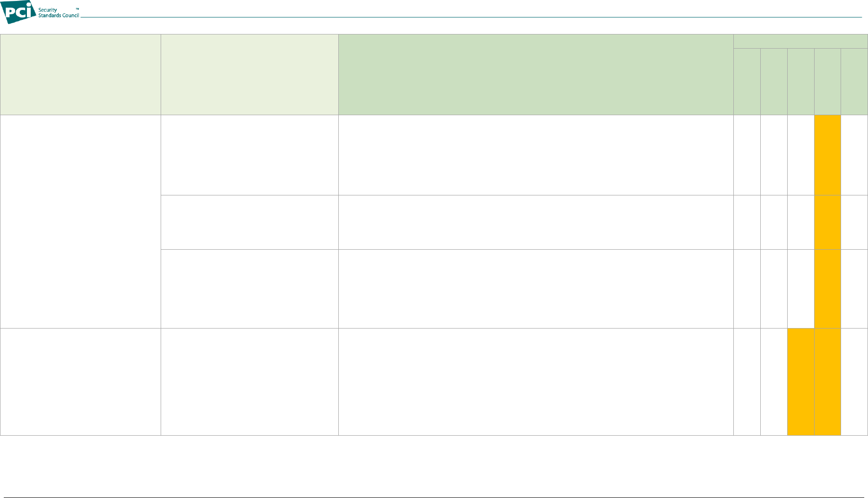Screen dimensions: 868x498
Task: Click the orange cell in the second body row
Action: [x=827, y=222]
